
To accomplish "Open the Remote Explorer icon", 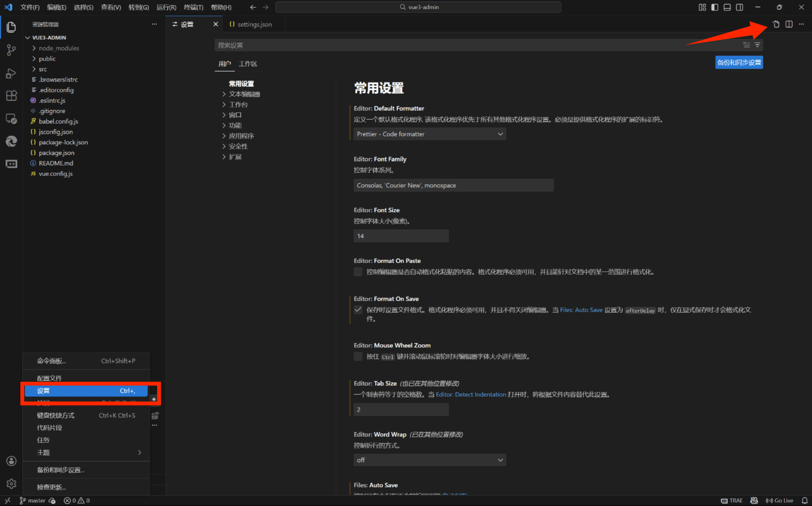I will pos(11,118).
